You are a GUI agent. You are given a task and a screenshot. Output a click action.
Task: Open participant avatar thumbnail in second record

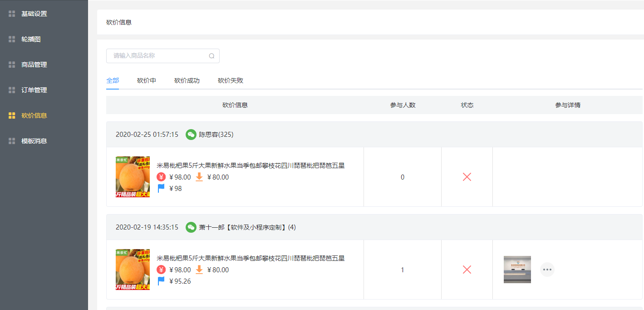(517, 270)
